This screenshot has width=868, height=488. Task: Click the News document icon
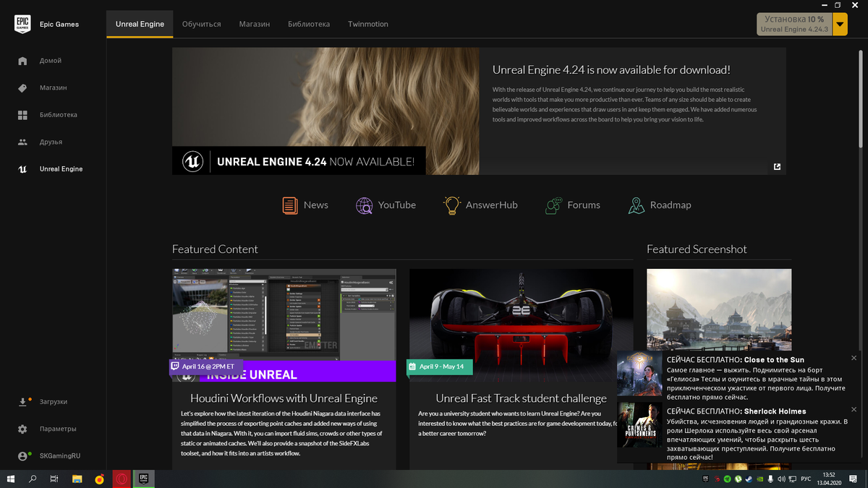(290, 205)
